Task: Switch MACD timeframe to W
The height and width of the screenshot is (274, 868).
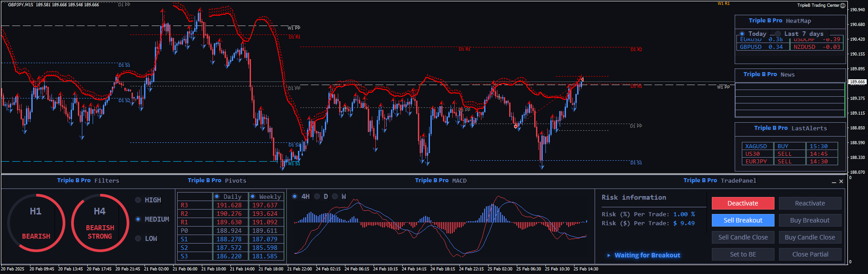Action: [335, 197]
